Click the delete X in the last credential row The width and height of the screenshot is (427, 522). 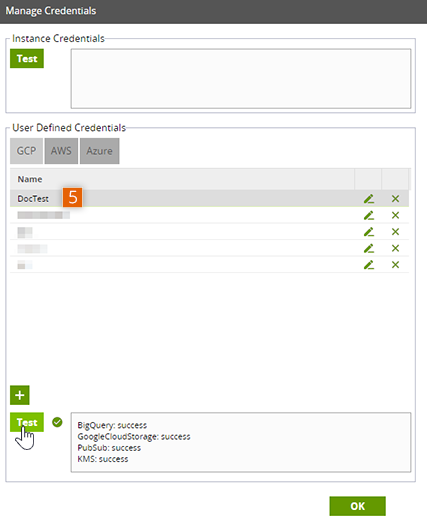[395, 265]
